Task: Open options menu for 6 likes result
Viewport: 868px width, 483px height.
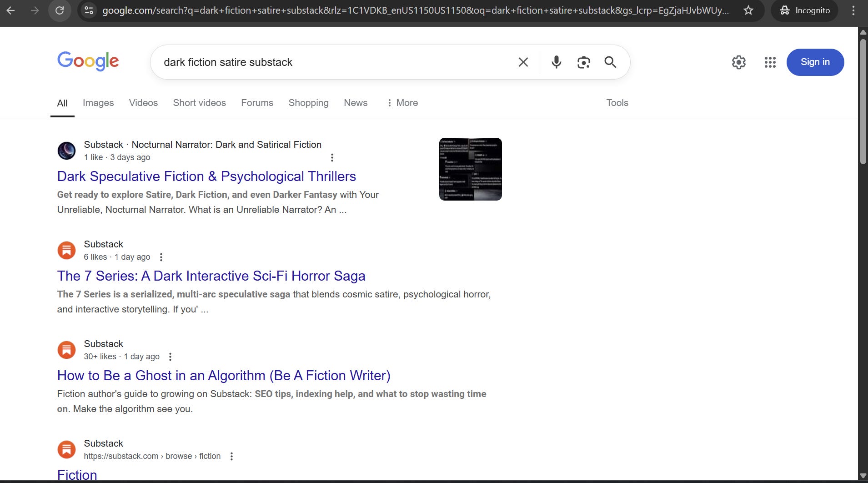Action: coord(161,257)
